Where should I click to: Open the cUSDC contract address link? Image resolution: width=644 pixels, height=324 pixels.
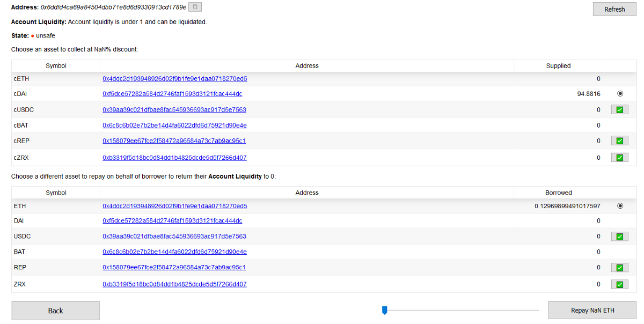point(174,109)
